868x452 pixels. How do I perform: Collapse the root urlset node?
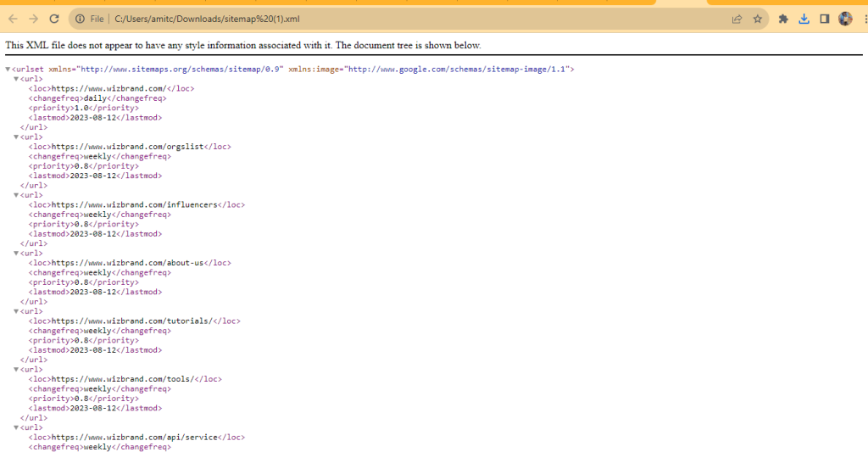tap(8, 69)
